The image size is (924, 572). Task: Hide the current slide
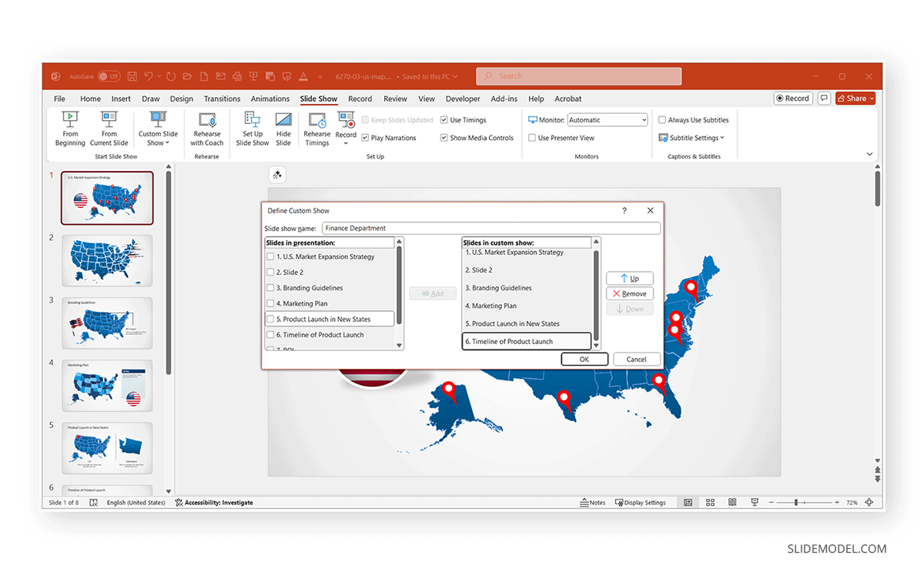click(x=283, y=129)
